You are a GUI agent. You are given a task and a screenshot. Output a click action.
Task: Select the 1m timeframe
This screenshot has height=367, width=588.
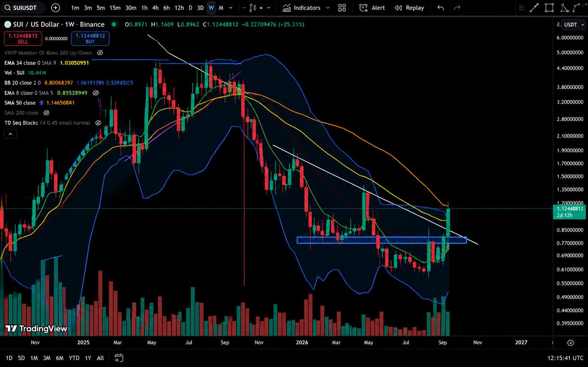pyautogui.click(x=75, y=8)
